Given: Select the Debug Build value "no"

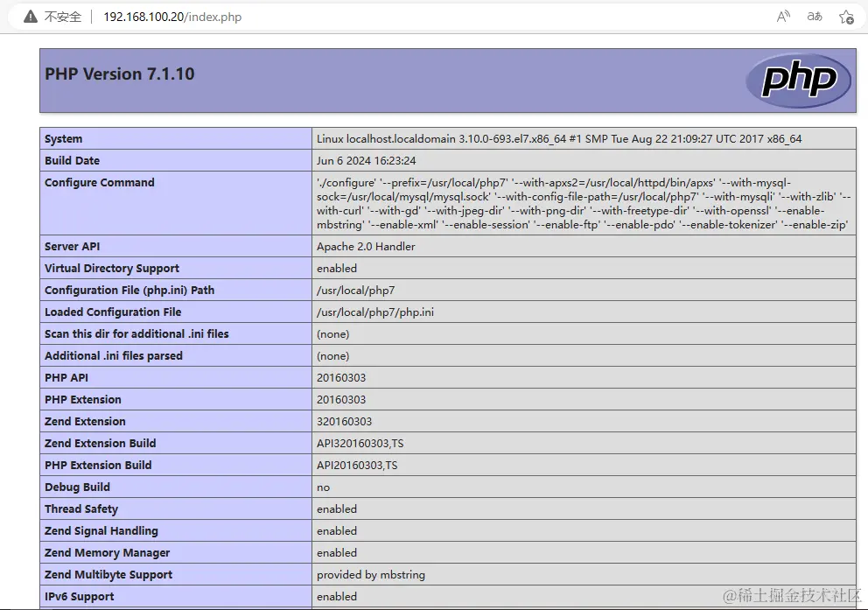Looking at the screenshot, I should (323, 487).
